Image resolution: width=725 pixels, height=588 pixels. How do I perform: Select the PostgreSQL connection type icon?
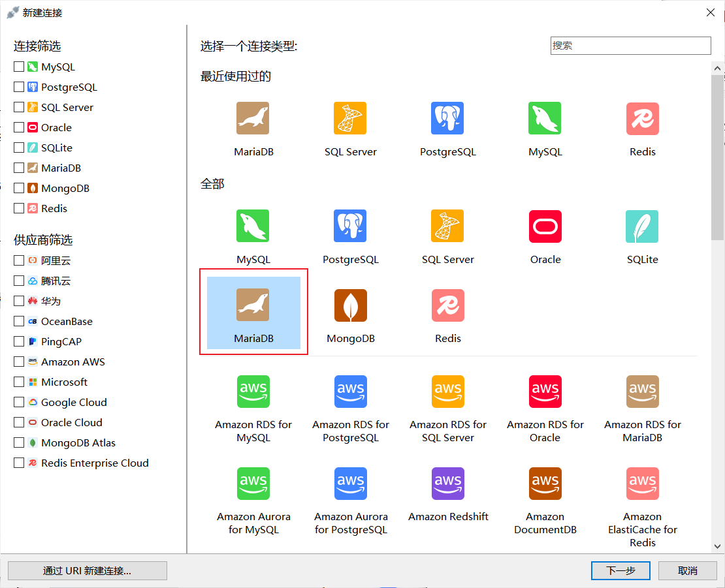coord(350,226)
